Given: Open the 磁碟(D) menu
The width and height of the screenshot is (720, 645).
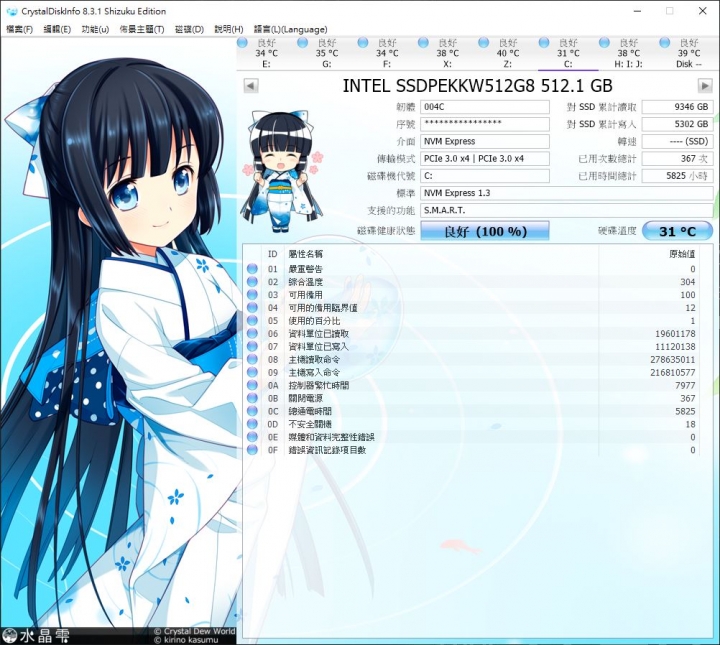Looking at the screenshot, I should [189, 29].
